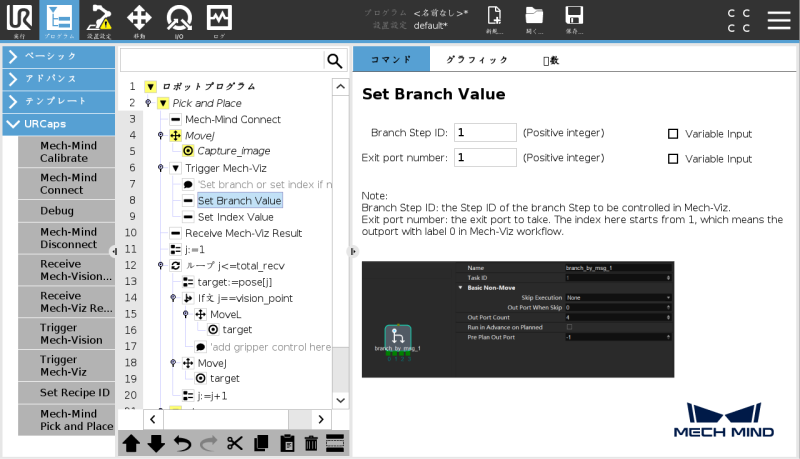The image size is (800, 459).
Task: Copy the selected program node
Action: click(x=261, y=443)
